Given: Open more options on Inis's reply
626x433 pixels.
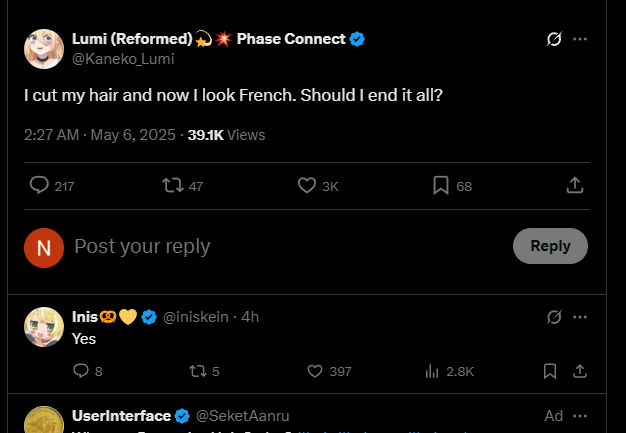Looking at the screenshot, I should pos(580,317).
